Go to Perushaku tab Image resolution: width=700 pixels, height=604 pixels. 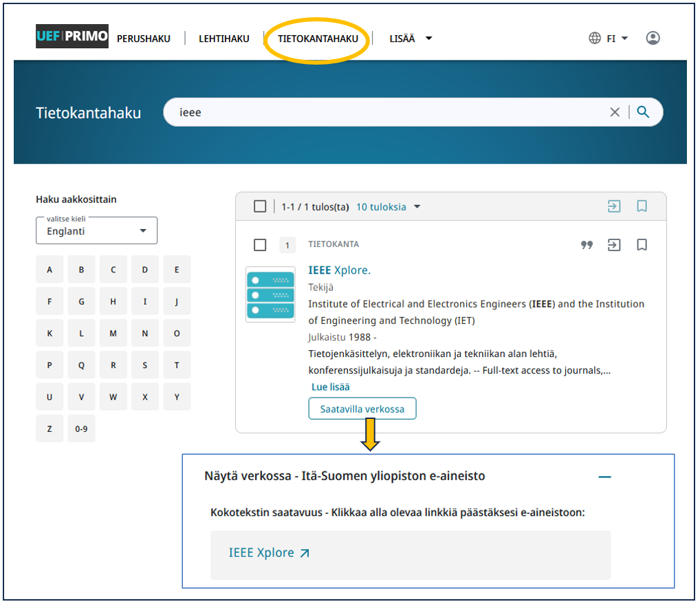click(144, 39)
